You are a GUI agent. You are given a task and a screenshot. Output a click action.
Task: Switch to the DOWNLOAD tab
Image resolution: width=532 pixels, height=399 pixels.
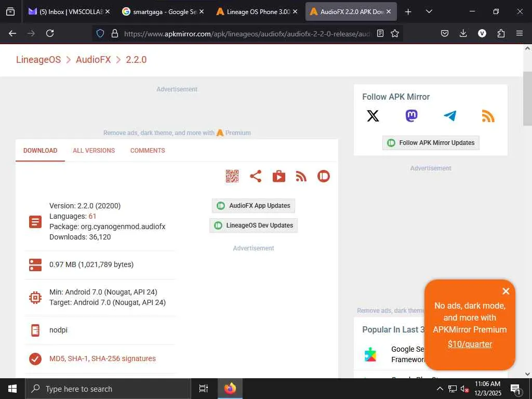pyautogui.click(x=41, y=150)
